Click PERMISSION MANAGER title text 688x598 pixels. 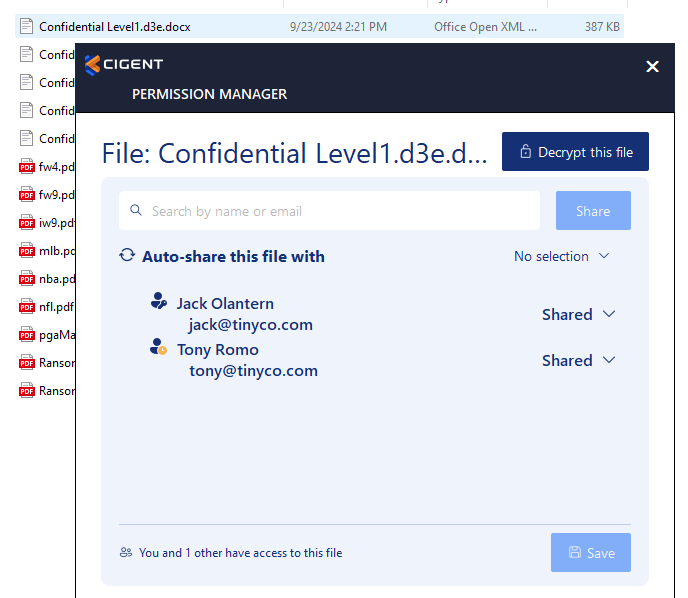coord(209,94)
